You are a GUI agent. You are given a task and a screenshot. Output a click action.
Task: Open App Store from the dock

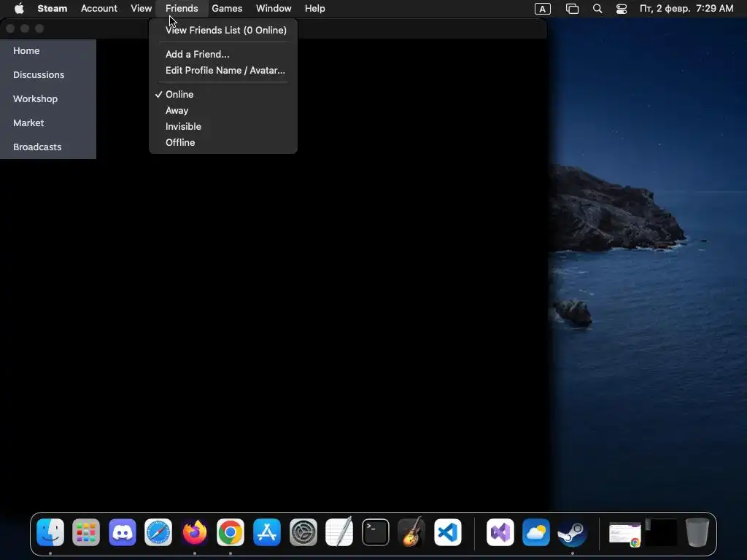click(267, 532)
